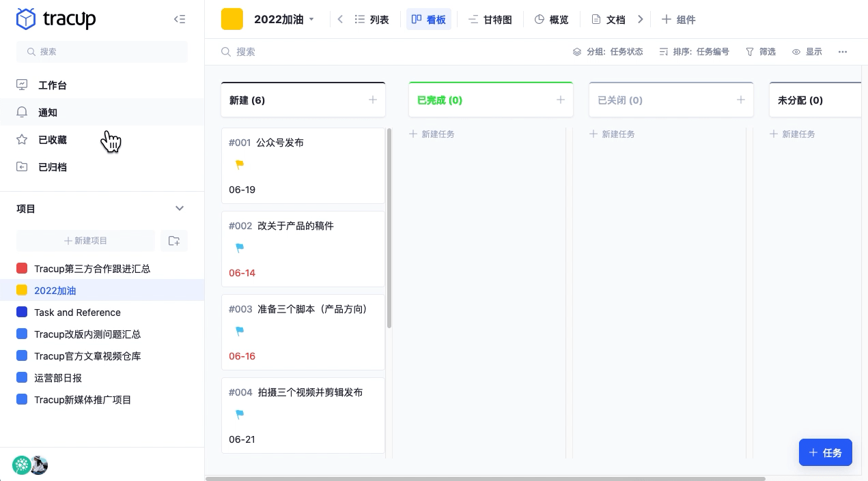The height and width of the screenshot is (481, 868).
Task: Switch to the 列表 view tab
Action: (372, 19)
